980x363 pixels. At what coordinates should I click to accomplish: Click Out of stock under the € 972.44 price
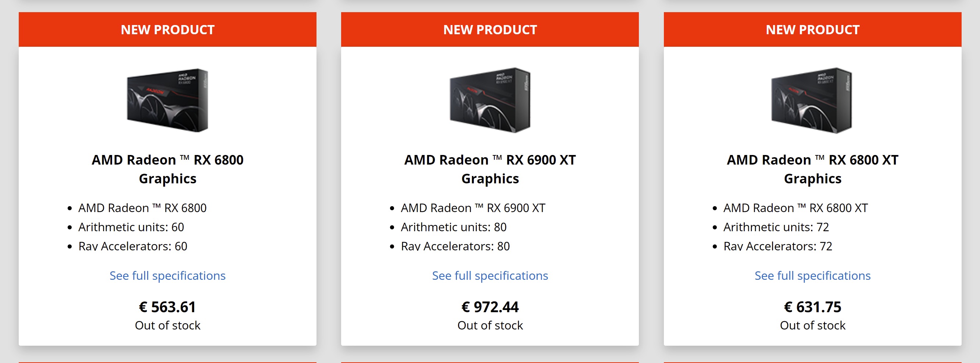pyautogui.click(x=490, y=325)
